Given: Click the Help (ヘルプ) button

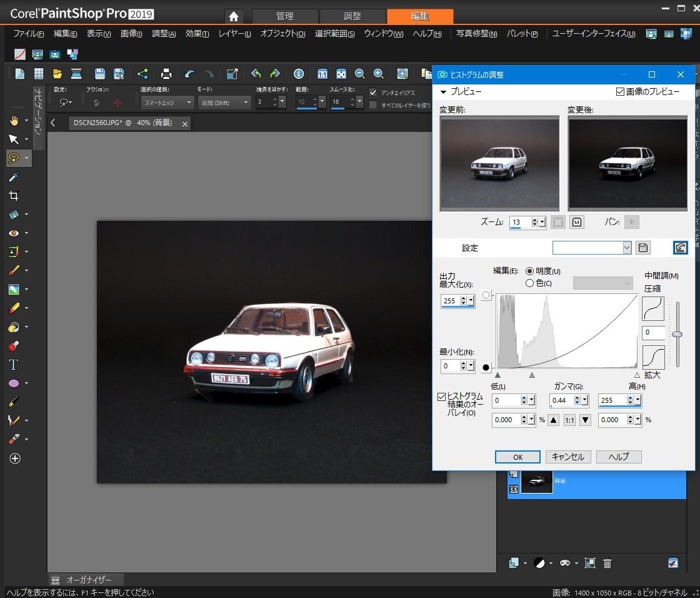Looking at the screenshot, I should tap(619, 457).
